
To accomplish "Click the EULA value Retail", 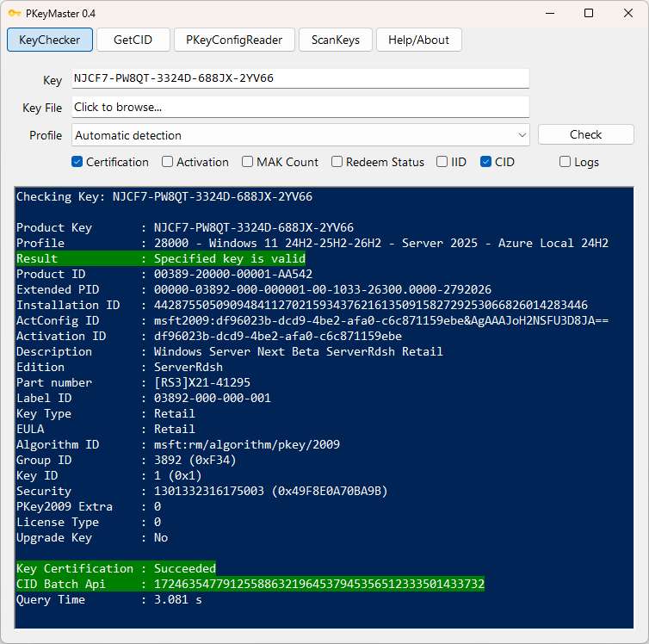I will (174, 430).
